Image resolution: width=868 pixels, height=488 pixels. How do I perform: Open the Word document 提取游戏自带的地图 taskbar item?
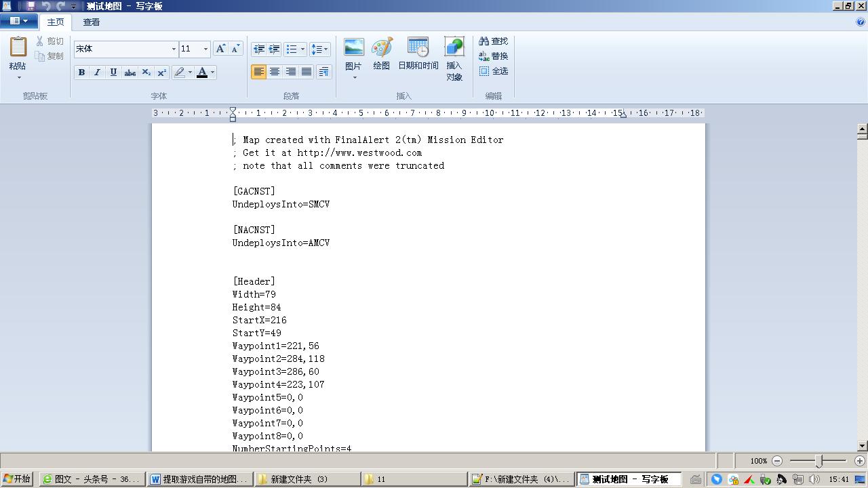[x=199, y=479]
